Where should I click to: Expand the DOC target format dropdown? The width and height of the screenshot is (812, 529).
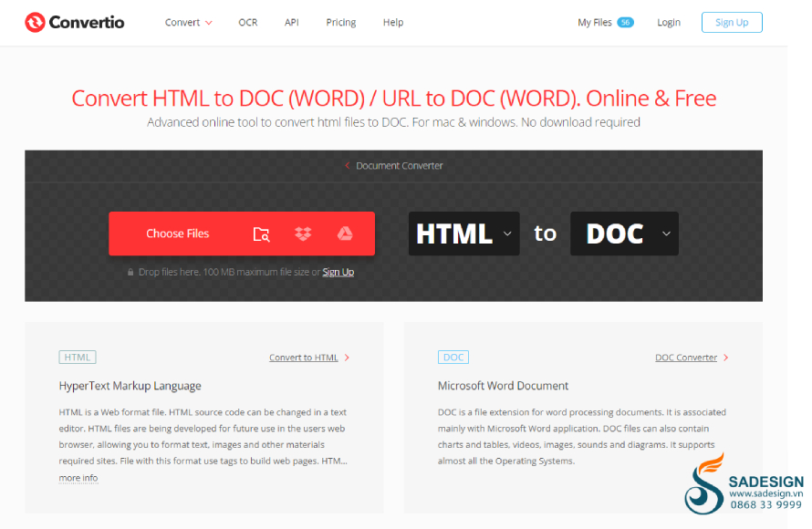pos(624,233)
